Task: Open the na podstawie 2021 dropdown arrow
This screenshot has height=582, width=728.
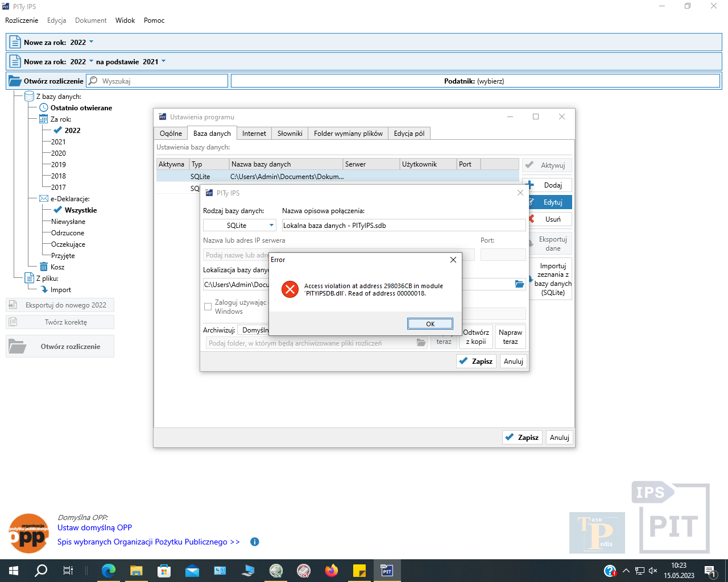Action: (164, 61)
